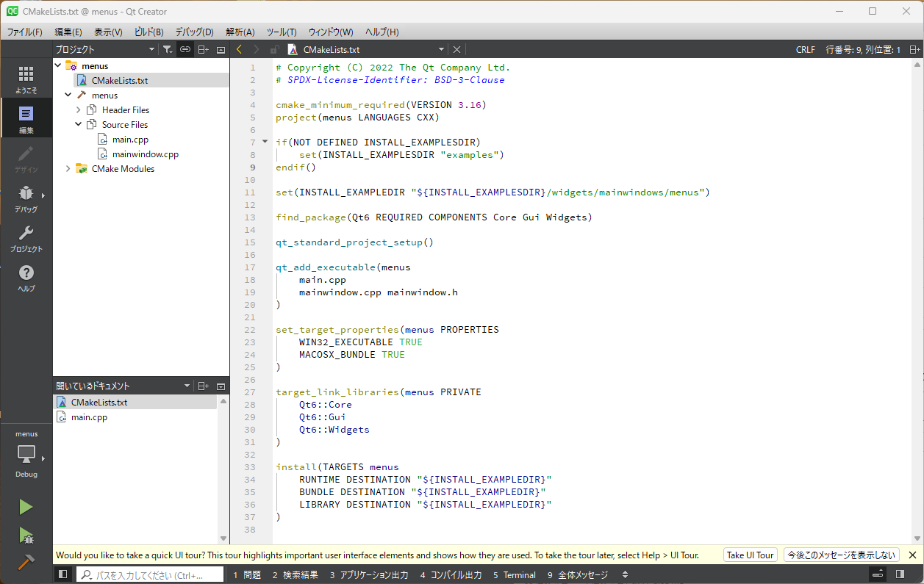Image resolution: width=924 pixels, height=584 pixels.
Task: Open the プロジェクト mode in the sidebar
Action: pyautogui.click(x=26, y=235)
